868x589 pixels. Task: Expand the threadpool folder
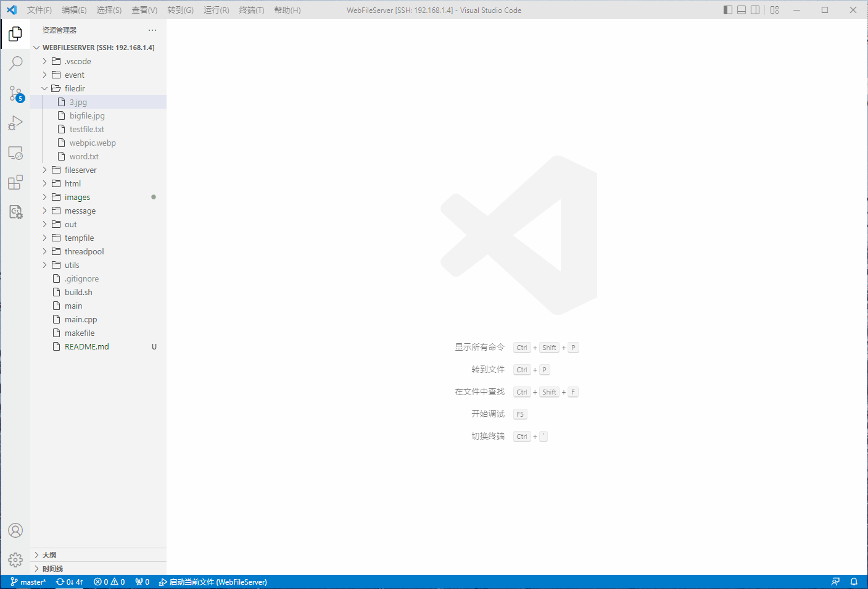pyautogui.click(x=84, y=251)
